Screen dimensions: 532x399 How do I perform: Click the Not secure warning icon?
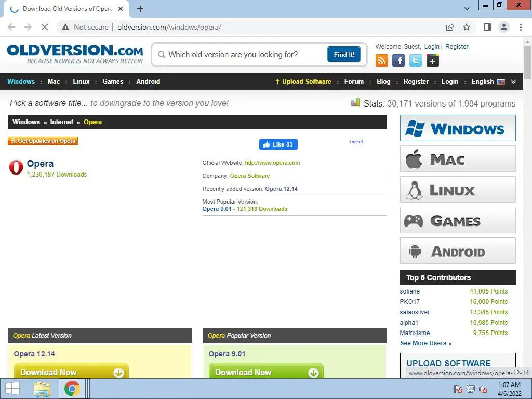(x=65, y=27)
